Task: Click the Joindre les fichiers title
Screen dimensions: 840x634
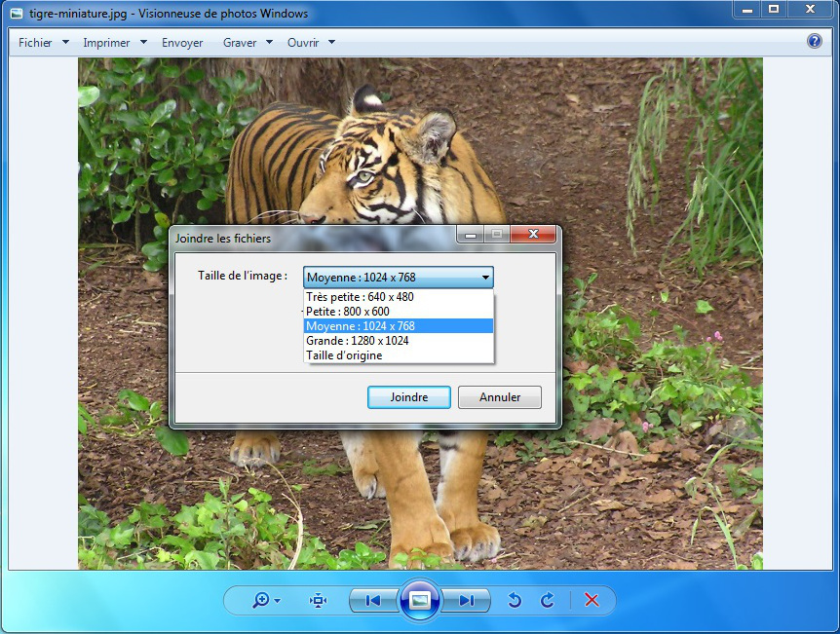Action: 223,239
